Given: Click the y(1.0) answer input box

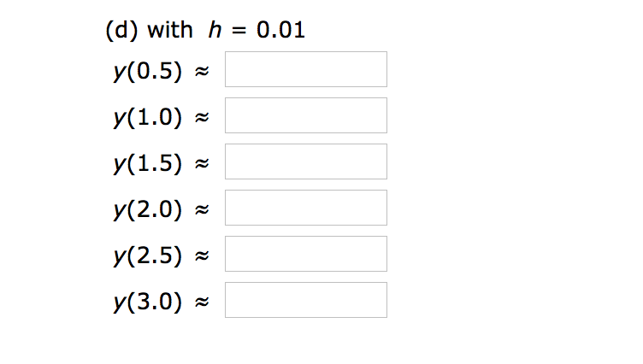Looking at the screenshot, I should (x=306, y=115).
